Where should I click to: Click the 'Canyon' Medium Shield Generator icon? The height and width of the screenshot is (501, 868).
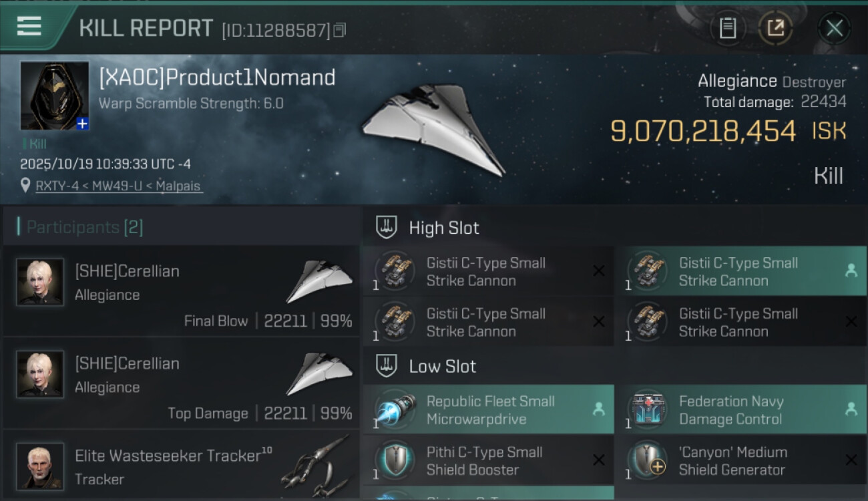pos(646,460)
